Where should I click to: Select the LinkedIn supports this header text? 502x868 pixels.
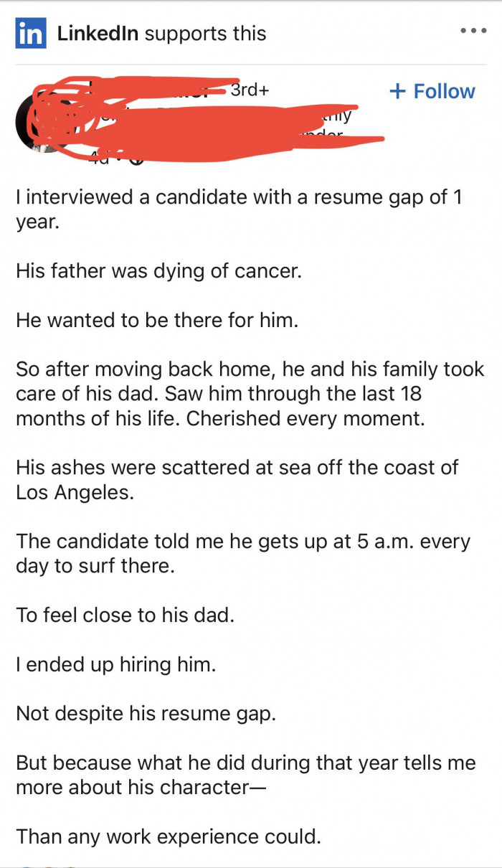[161, 32]
